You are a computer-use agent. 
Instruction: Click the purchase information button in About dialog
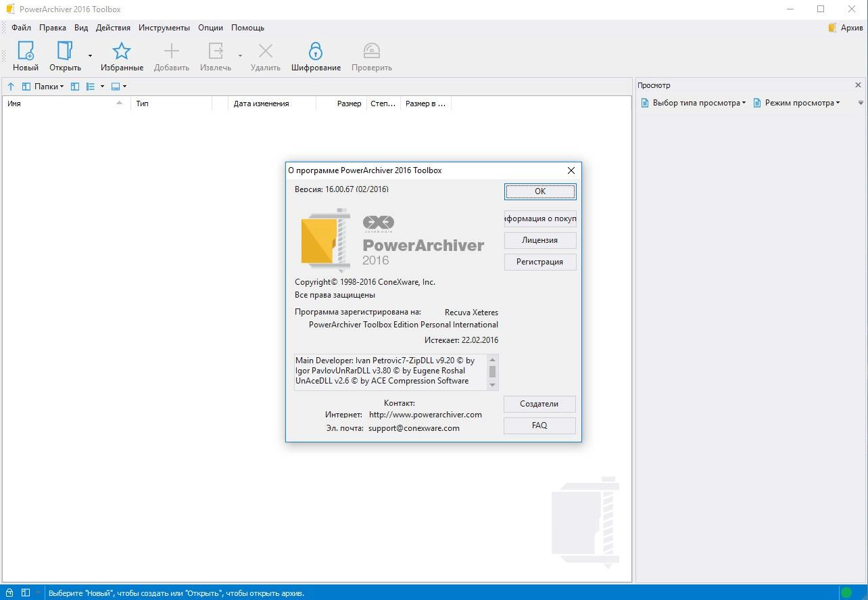(x=540, y=218)
